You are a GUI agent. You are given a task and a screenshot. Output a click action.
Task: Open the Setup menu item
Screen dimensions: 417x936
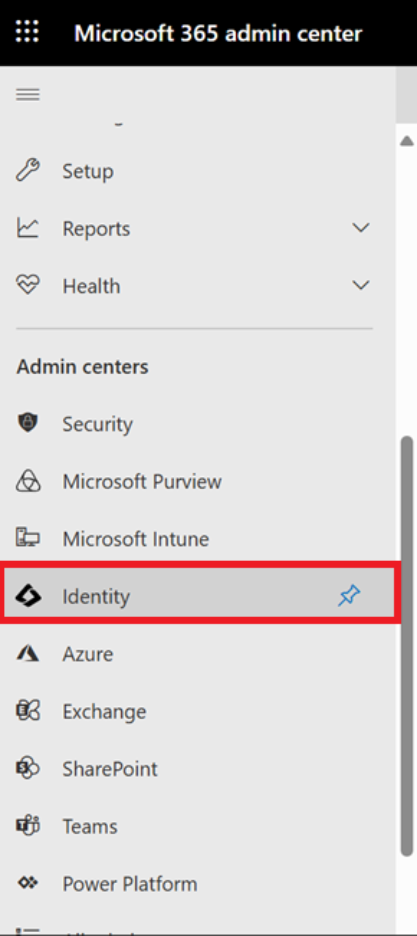coord(197,171)
